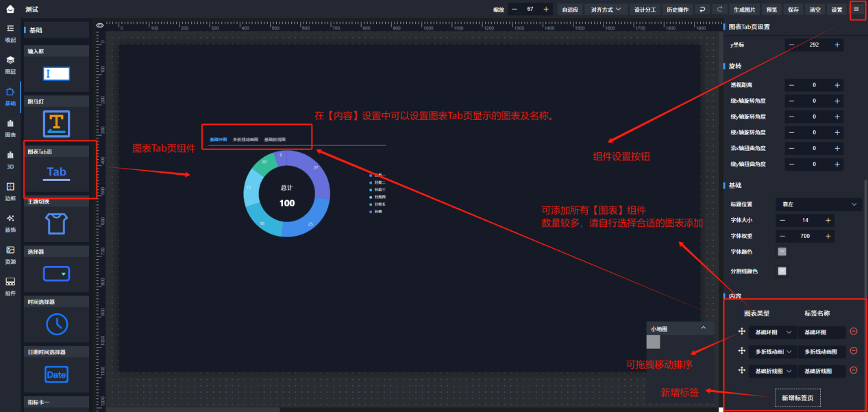
Task: Open the 图层 layers panel
Action: click(x=10, y=64)
